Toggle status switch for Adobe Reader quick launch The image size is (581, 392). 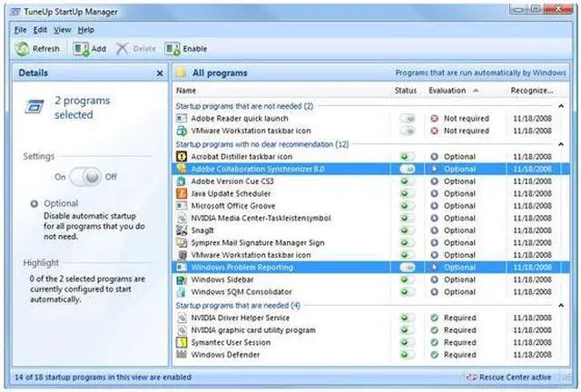408,119
